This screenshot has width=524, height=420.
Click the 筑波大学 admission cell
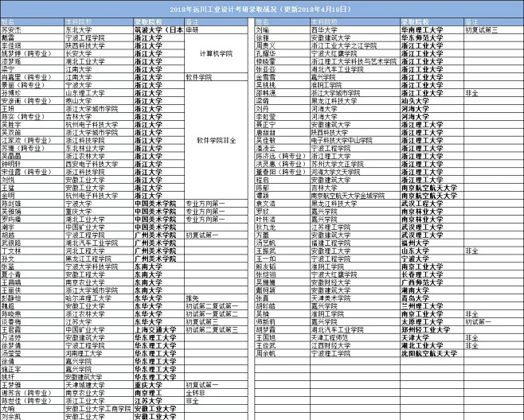(159, 29)
